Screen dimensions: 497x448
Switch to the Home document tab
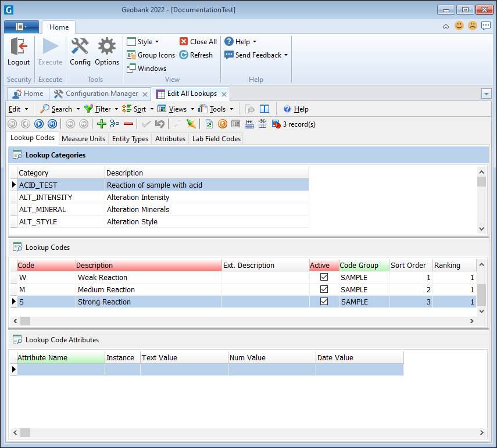[28, 94]
